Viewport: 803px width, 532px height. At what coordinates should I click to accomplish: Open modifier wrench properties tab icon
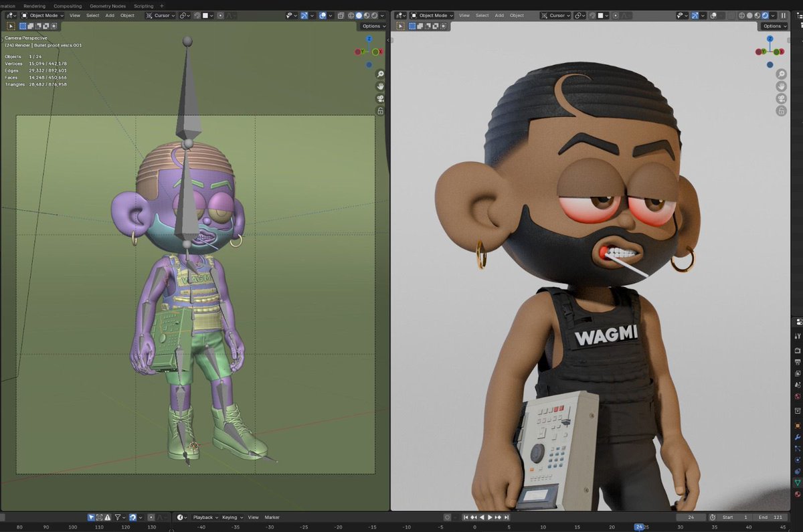(798, 437)
